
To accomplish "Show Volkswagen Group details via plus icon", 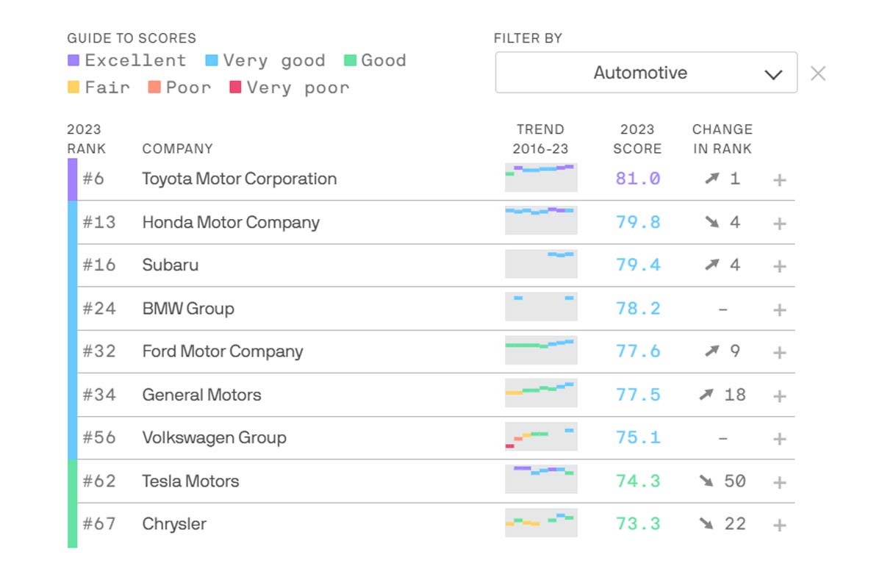I will (780, 439).
